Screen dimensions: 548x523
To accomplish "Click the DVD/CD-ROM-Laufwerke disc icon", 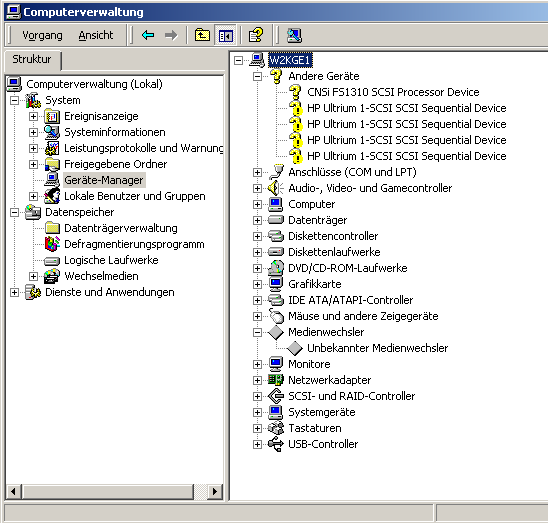I will 276,268.
